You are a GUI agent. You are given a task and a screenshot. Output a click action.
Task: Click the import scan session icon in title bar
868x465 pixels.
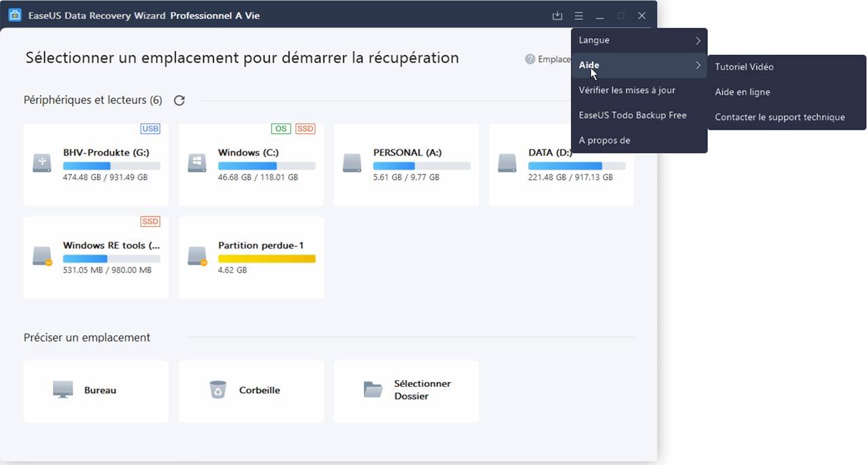point(557,16)
